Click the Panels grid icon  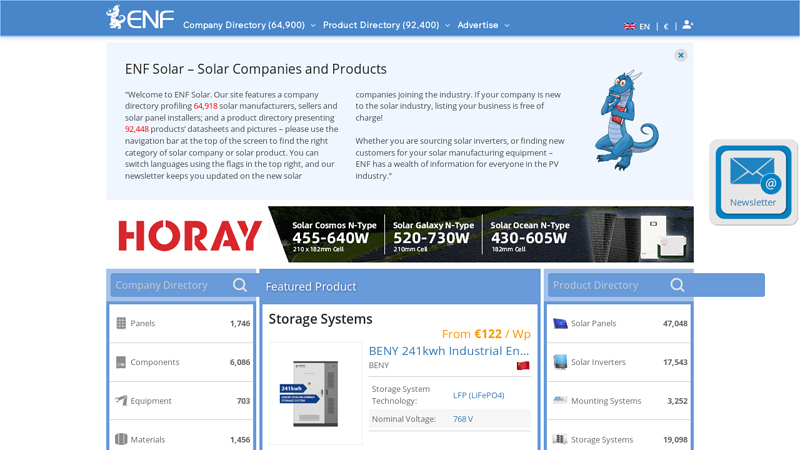121,323
